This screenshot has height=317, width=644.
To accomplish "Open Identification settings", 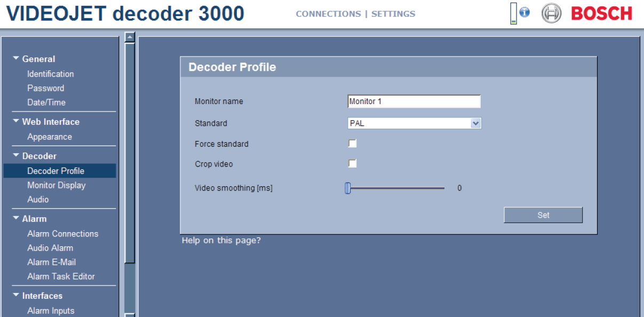I will (x=51, y=74).
